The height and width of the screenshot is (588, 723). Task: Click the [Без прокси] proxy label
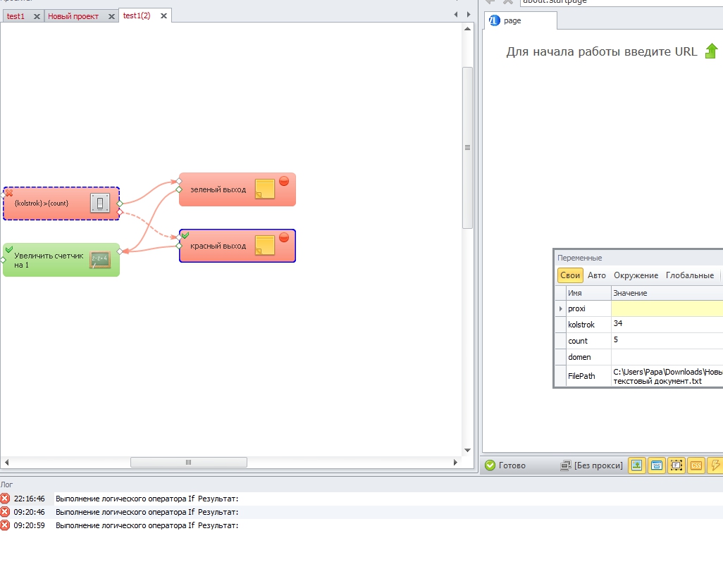(598, 465)
